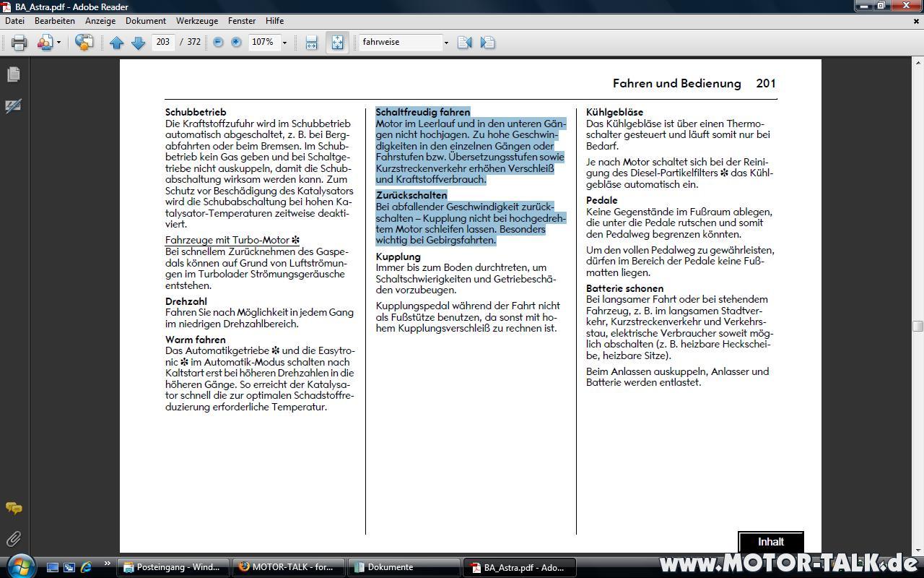
Task: Click the heading 'Drehzahl'
Action: point(186,301)
